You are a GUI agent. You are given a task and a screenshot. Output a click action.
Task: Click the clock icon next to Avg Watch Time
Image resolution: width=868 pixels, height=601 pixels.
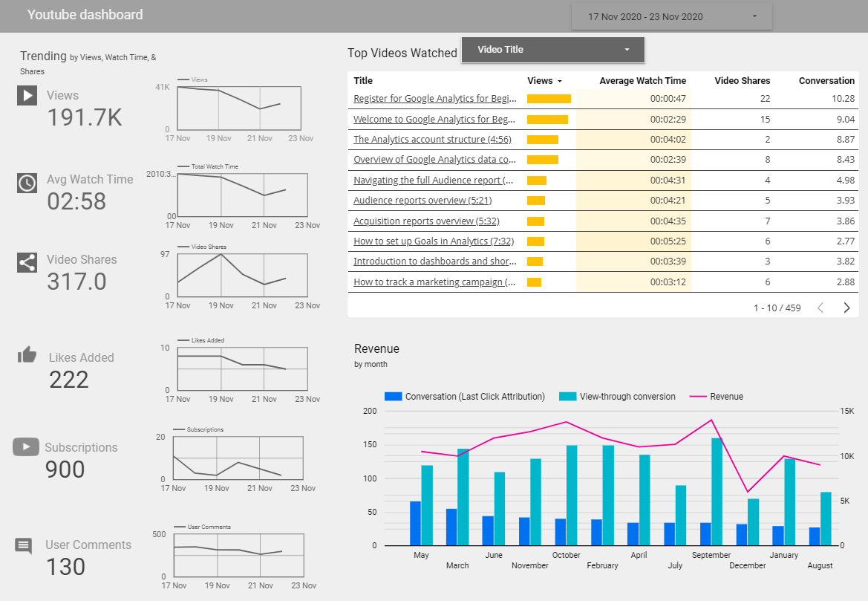(27, 183)
